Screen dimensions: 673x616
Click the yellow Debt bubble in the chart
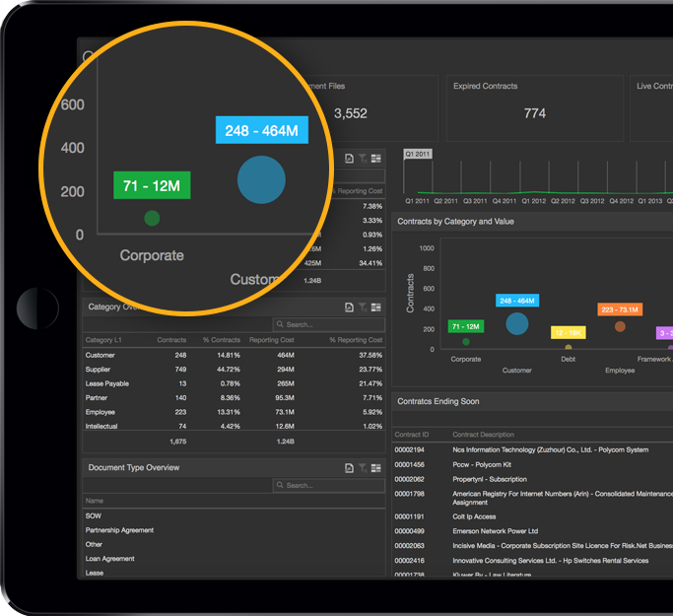[x=569, y=347]
